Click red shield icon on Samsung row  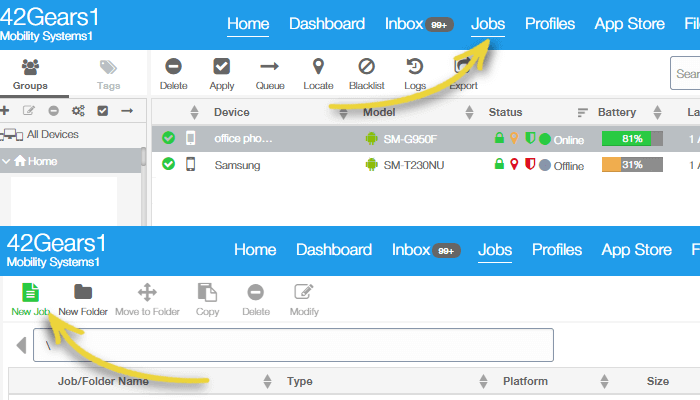(x=530, y=164)
